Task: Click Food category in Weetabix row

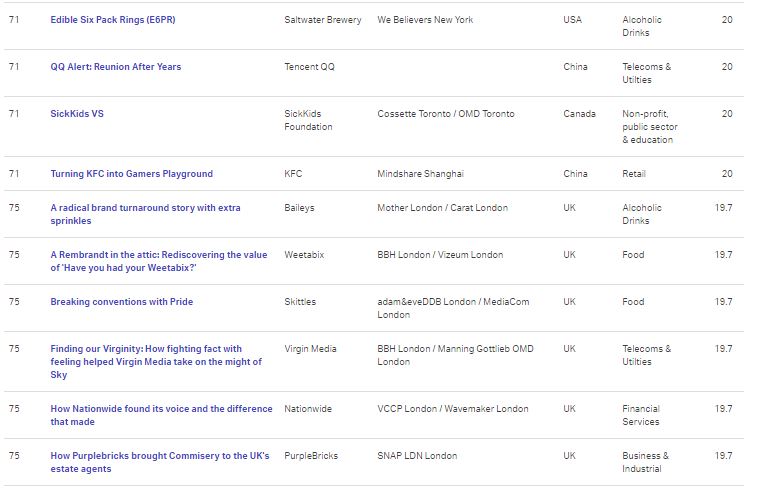Action: click(x=633, y=255)
